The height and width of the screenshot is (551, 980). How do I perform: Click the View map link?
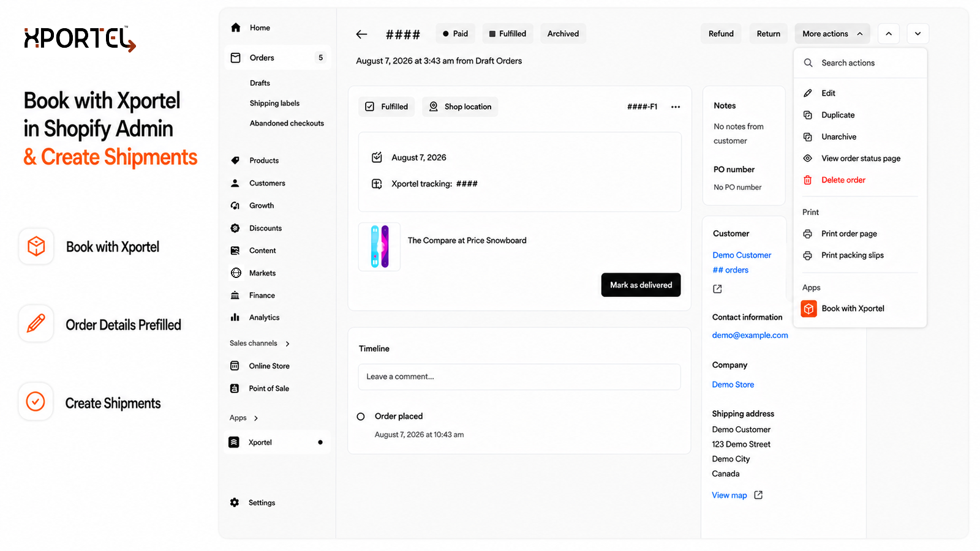729,495
